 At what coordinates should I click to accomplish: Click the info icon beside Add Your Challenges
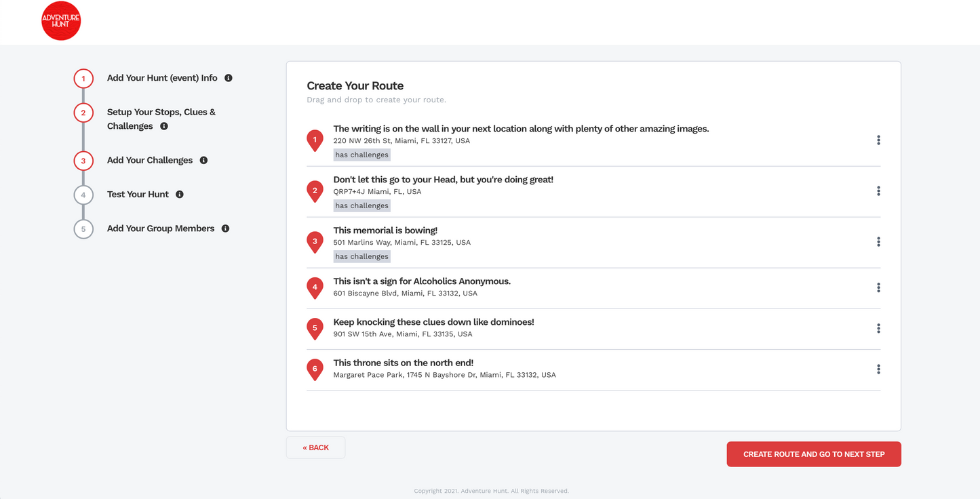coord(203,160)
